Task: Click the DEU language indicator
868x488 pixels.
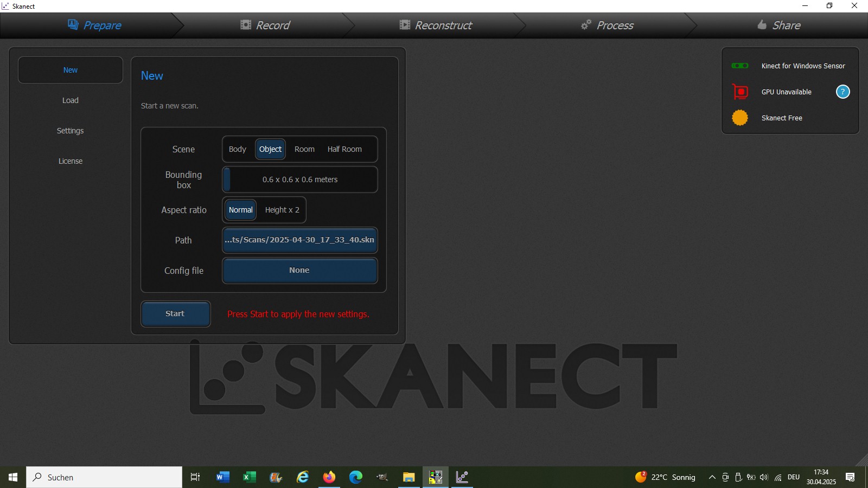Action: [x=794, y=477]
